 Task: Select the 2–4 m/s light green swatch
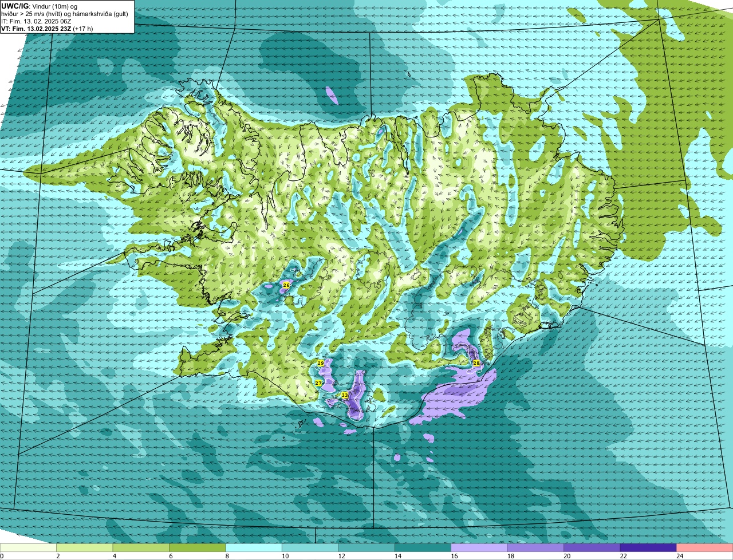click(x=85, y=548)
